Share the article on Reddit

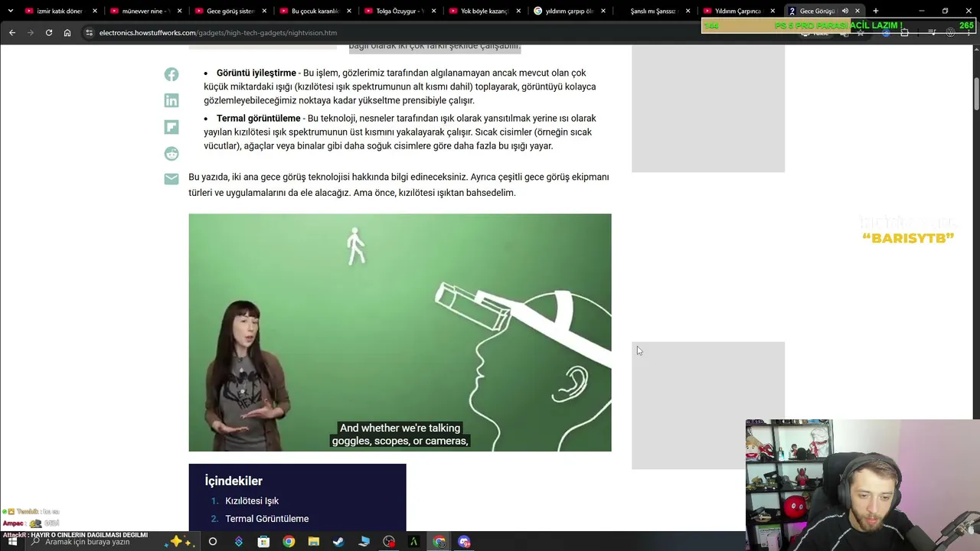tap(171, 153)
